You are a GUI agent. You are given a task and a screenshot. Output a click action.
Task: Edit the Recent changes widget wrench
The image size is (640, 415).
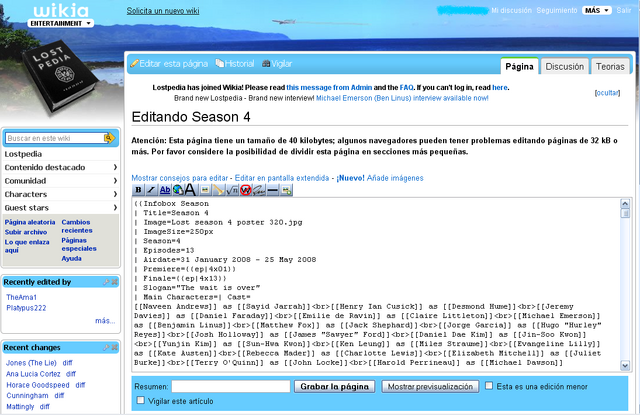click(x=106, y=348)
